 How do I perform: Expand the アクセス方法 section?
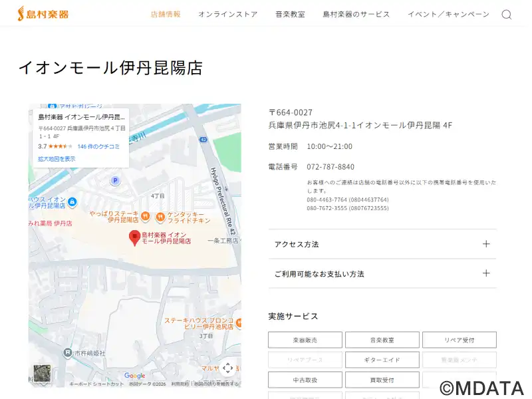(382, 244)
